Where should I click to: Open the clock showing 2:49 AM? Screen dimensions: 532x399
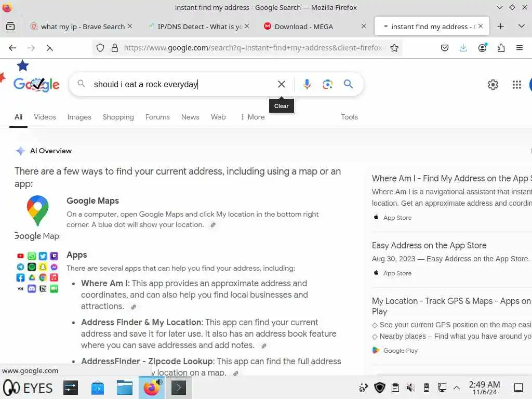[x=485, y=388]
